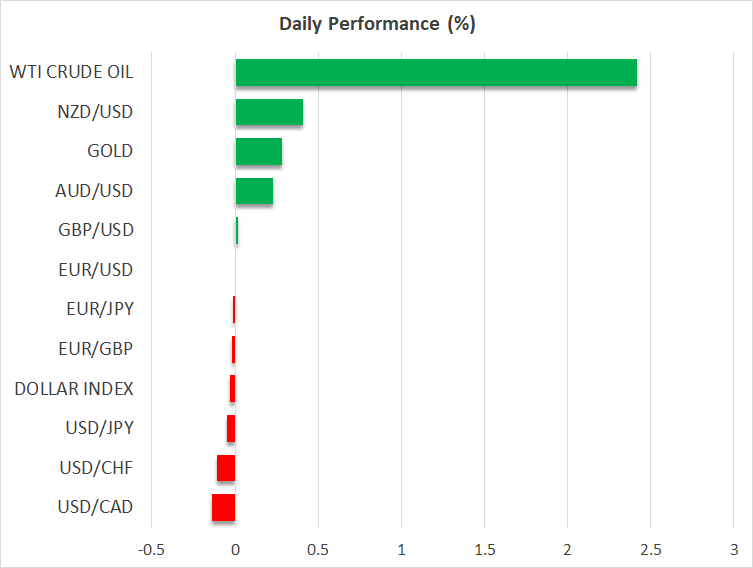753x568 pixels.
Task: Click the -0.5 tick on horizontal axis
Action: (152, 550)
